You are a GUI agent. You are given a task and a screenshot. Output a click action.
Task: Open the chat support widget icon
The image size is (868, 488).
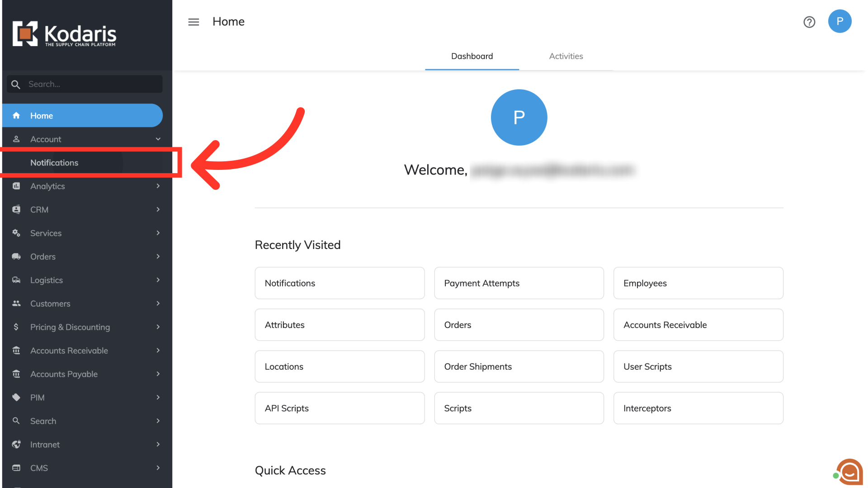point(849,472)
